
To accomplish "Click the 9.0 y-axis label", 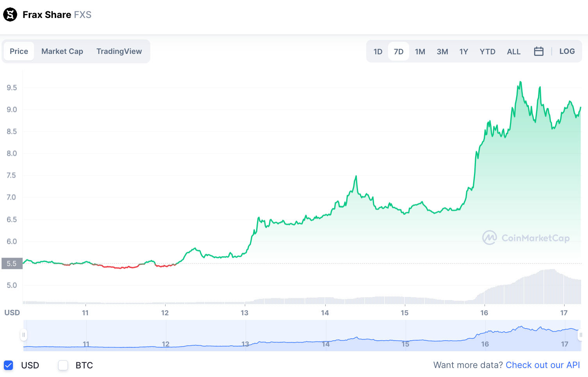I will [x=12, y=109].
